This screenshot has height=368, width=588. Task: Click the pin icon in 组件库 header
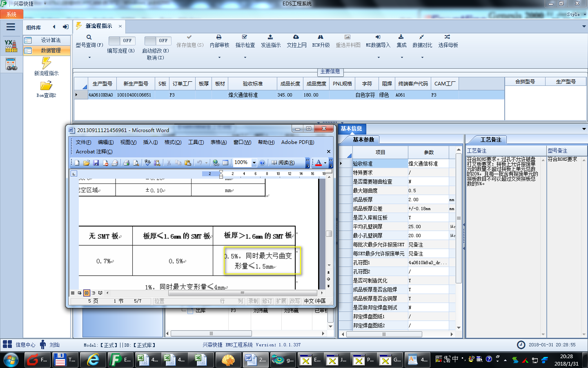(x=65, y=27)
